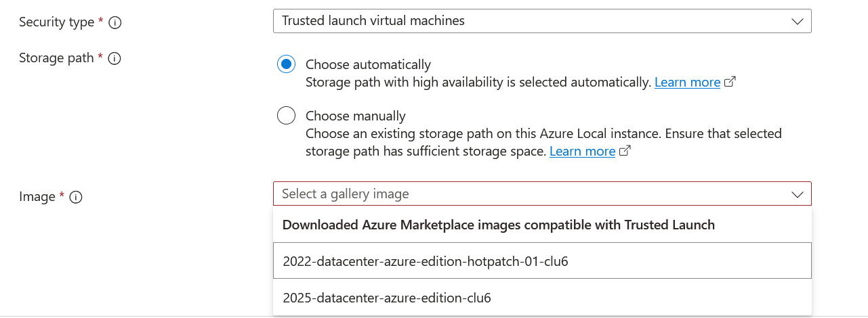Click the chevron arrow in Security type box
This screenshot has width=868, height=318.
pos(797,21)
